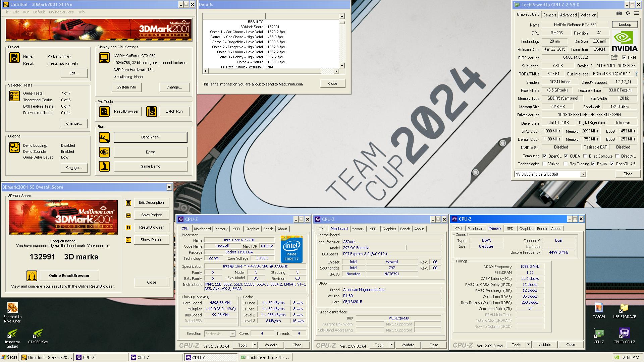Click the Details horizontal scrollbar left arrow

tap(205, 71)
